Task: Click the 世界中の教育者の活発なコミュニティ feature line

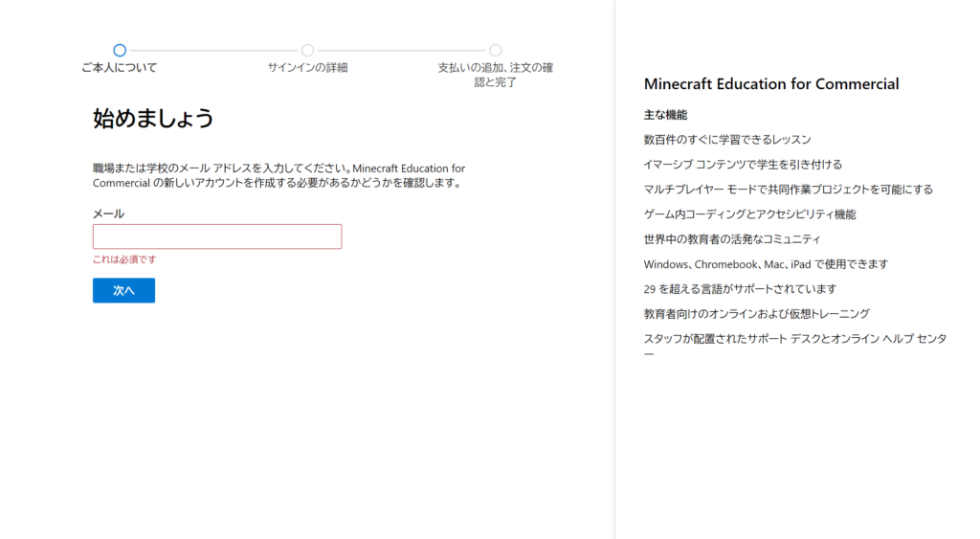Action: [732, 239]
